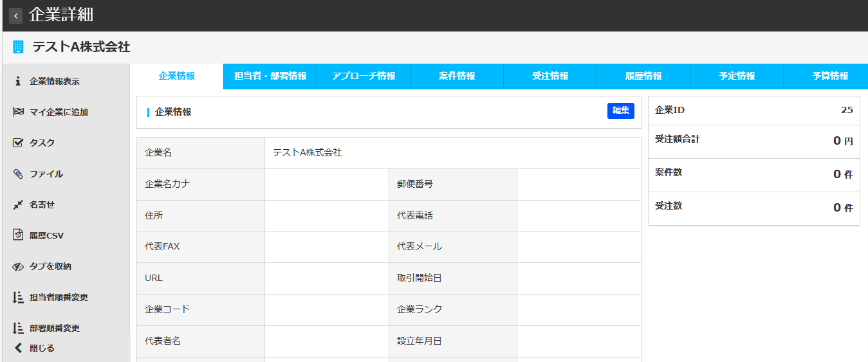Click the 代表メール field label
Screen dimensions: 868x362
pos(420,246)
